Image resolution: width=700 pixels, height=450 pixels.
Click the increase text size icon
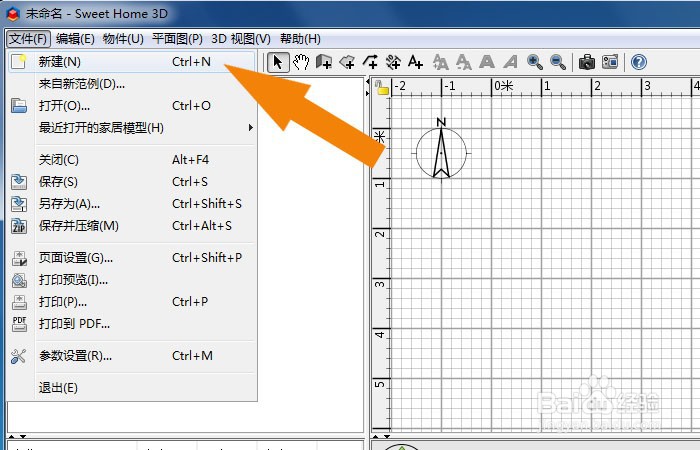tap(441, 62)
